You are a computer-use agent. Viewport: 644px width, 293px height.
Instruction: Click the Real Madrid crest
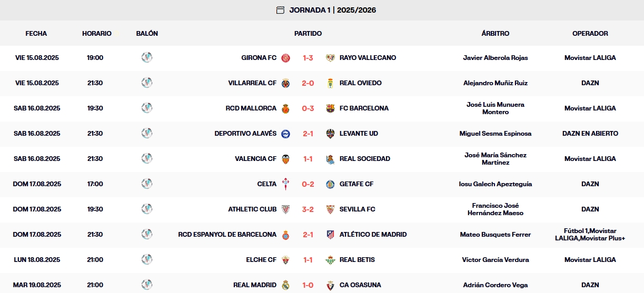pos(286,285)
